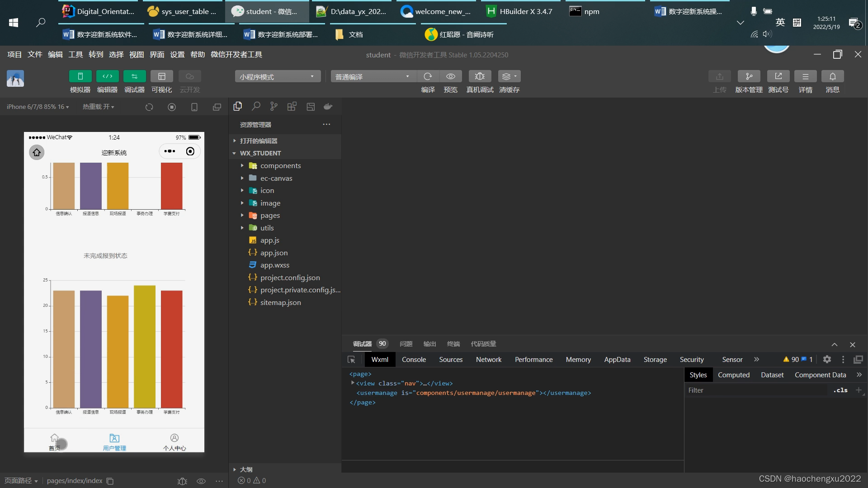
Task: Click the compile/build icon
Action: pyautogui.click(x=428, y=76)
